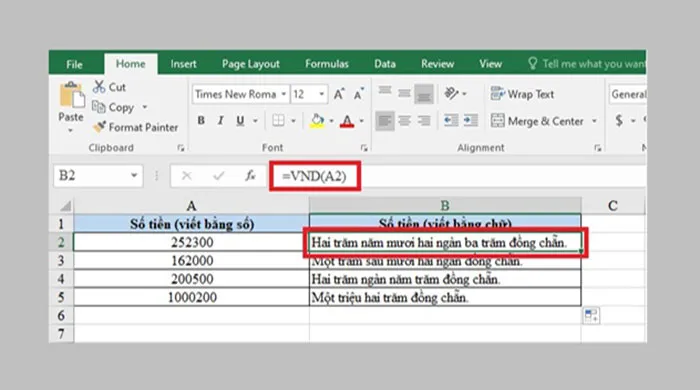Apply yellow fill color bucket
Screen dimensions: 700x390
click(x=317, y=120)
